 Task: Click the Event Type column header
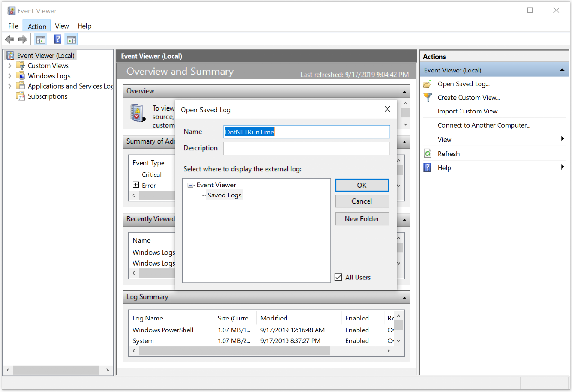coord(149,163)
